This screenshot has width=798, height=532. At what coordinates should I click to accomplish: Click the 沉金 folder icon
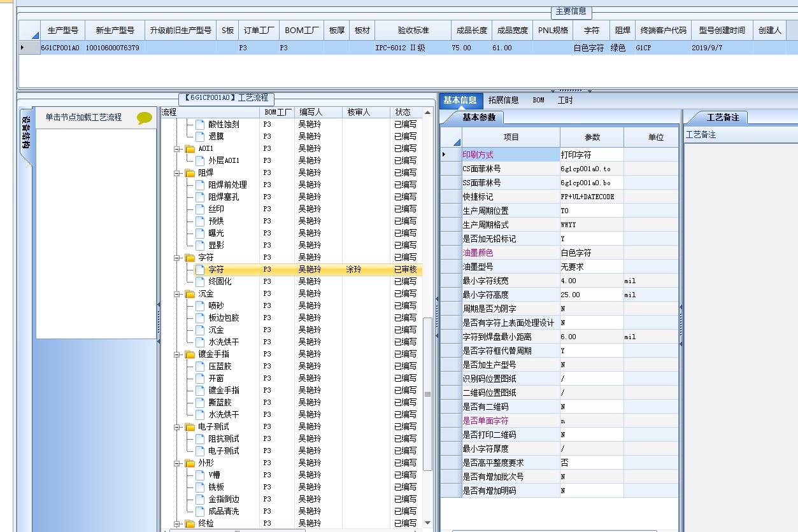click(190, 294)
